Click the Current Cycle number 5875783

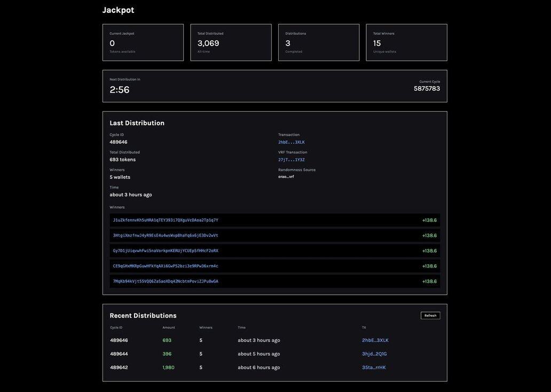427,89
